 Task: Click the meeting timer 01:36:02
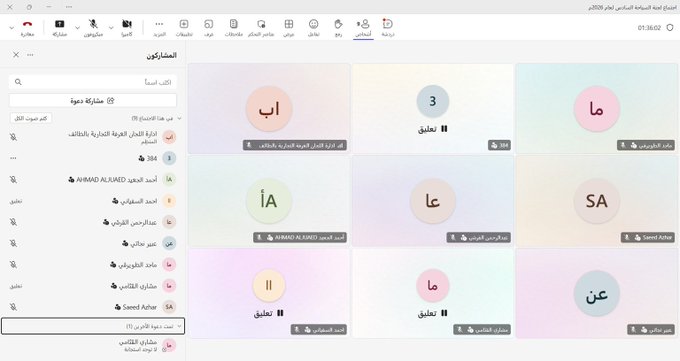(649, 28)
